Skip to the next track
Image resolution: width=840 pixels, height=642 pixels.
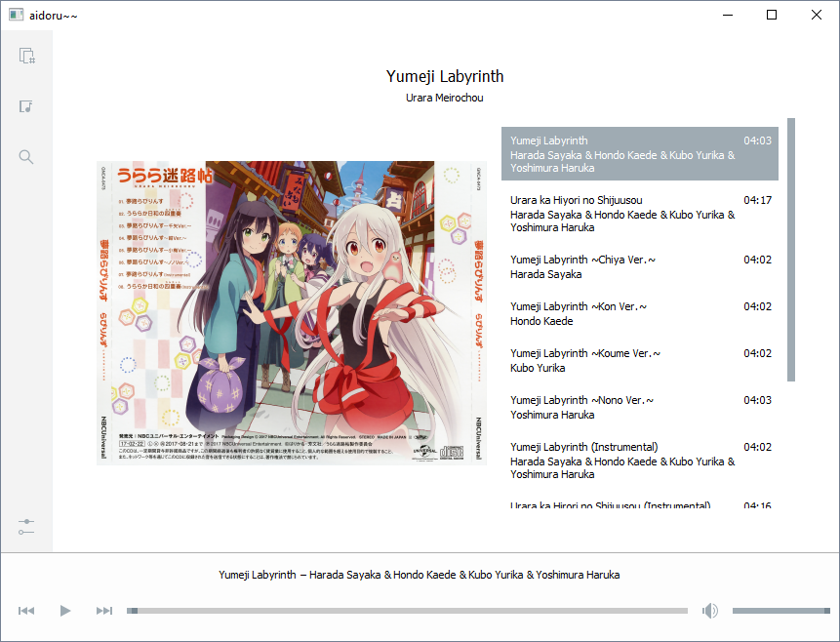(103, 611)
